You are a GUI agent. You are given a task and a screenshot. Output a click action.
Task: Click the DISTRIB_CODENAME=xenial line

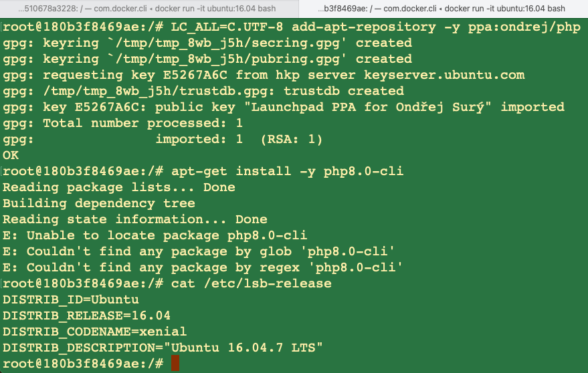[95, 332]
